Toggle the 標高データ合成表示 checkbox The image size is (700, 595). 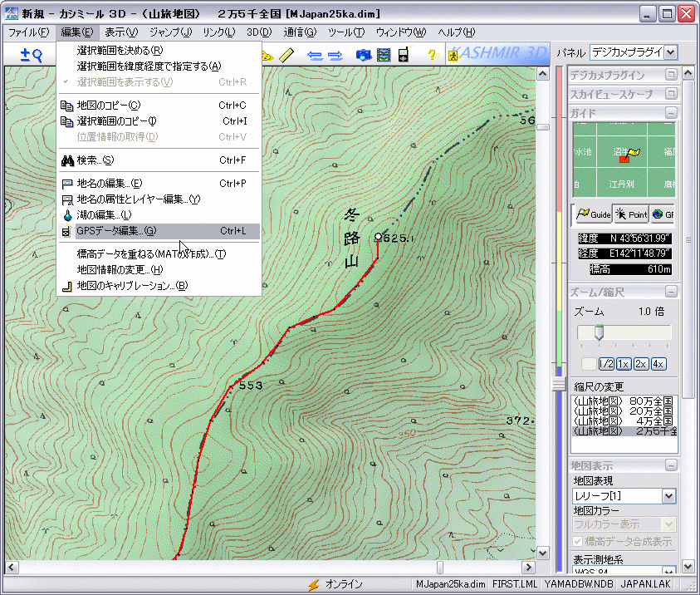tap(578, 541)
